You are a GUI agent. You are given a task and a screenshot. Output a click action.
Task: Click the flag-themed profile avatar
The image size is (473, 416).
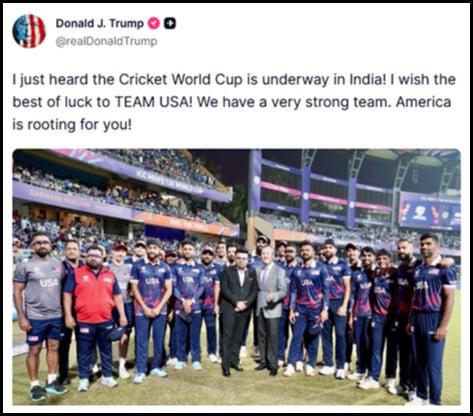click(29, 31)
